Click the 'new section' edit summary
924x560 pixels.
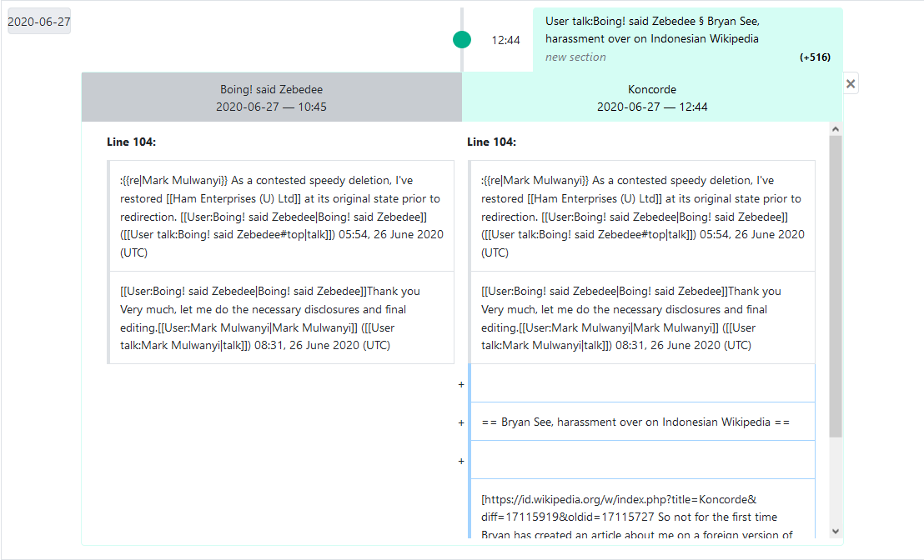(x=575, y=57)
